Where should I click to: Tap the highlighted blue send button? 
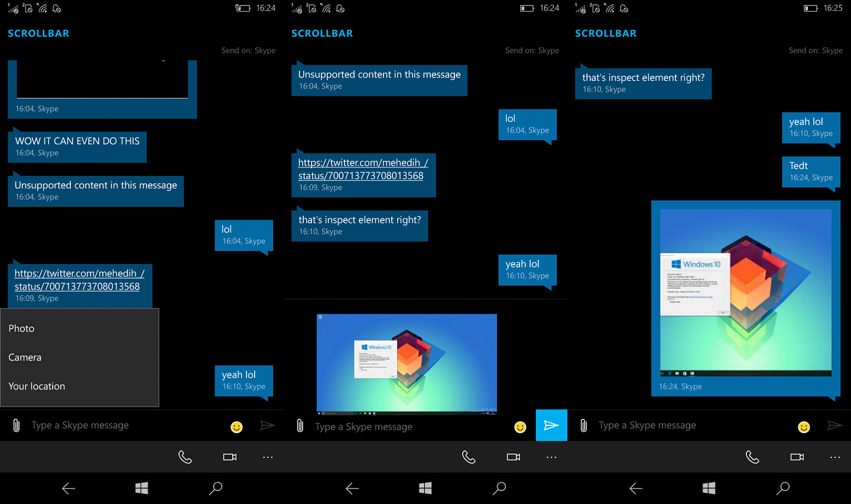tap(551, 425)
